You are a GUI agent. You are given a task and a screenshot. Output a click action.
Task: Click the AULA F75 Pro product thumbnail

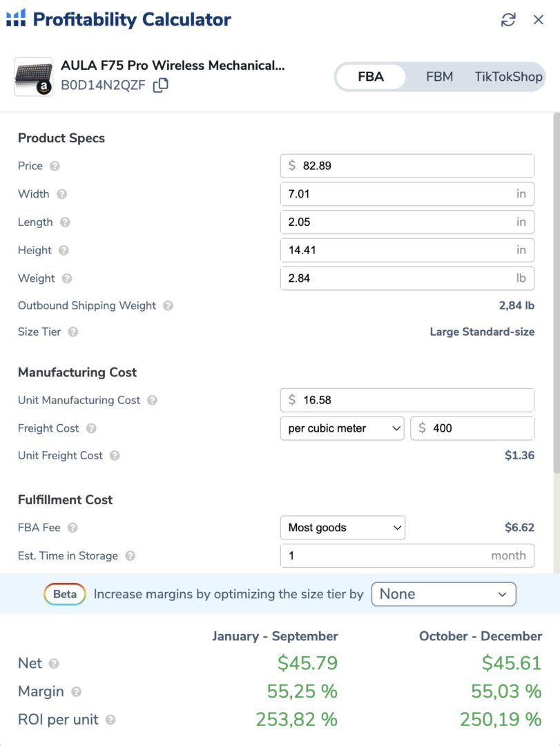coord(34,76)
